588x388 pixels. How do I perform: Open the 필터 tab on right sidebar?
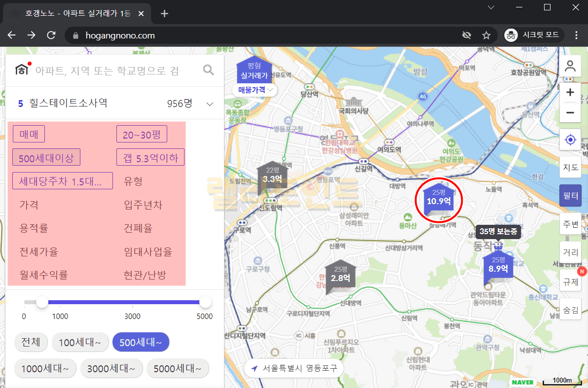[570, 196]
